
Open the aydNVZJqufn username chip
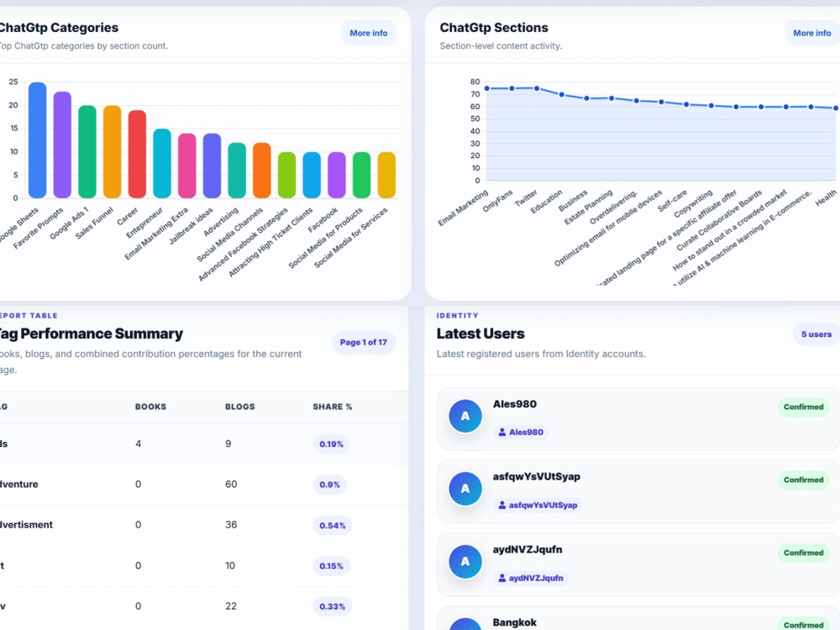[x=530, y=578]
